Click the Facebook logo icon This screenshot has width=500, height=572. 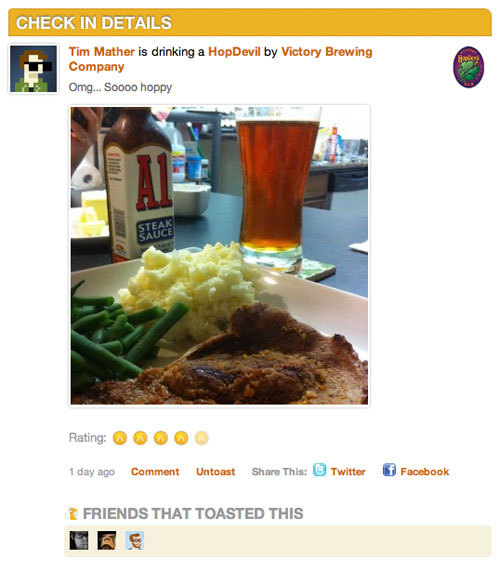click(389, 469)
